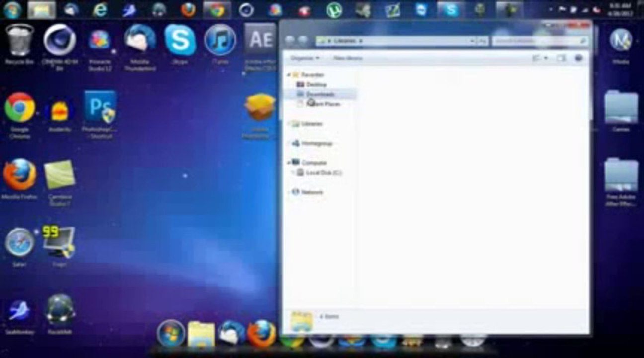
Task: Collapse the Favorites tree group
Action: (289, 75)
